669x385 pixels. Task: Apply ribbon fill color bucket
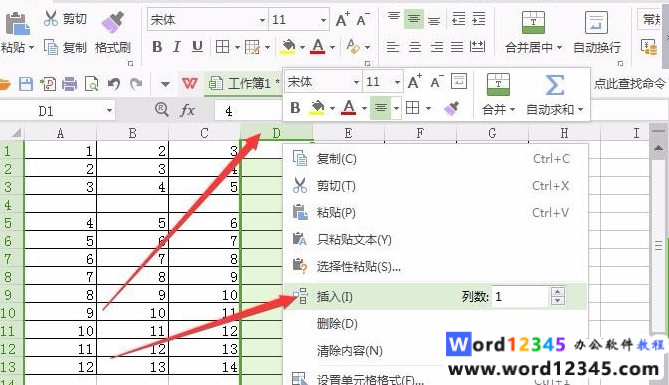coord(288,47)
